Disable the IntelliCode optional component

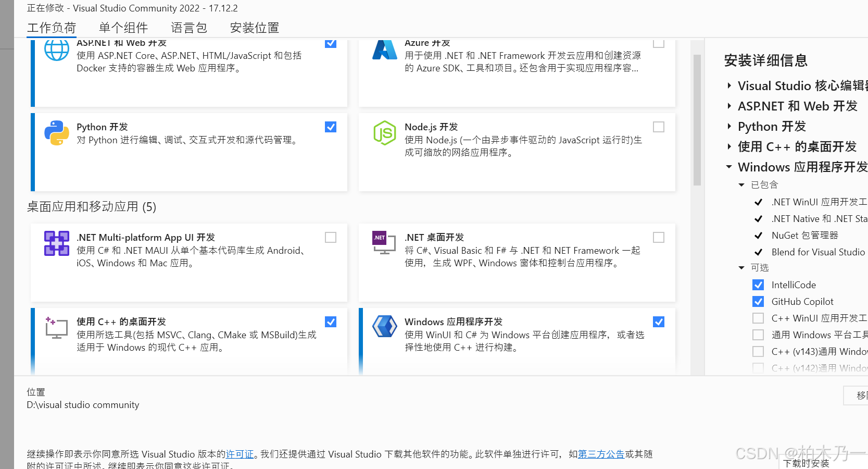click(759, 285)
